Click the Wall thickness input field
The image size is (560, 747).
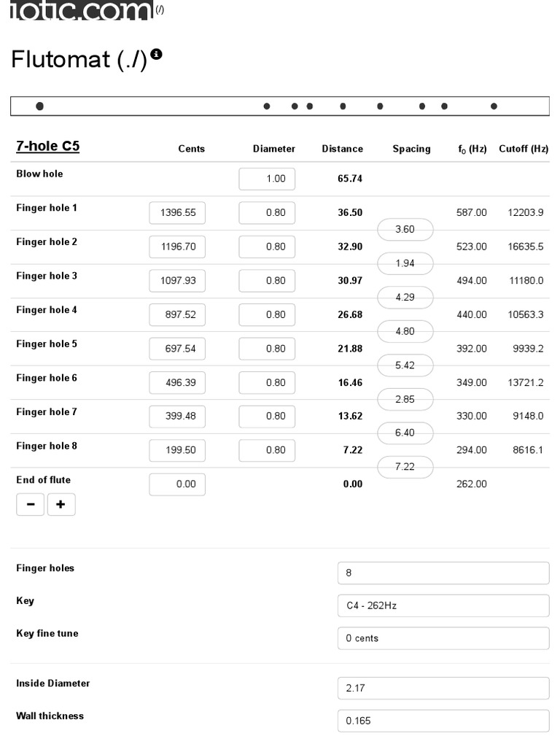click(x=443, y=721)
